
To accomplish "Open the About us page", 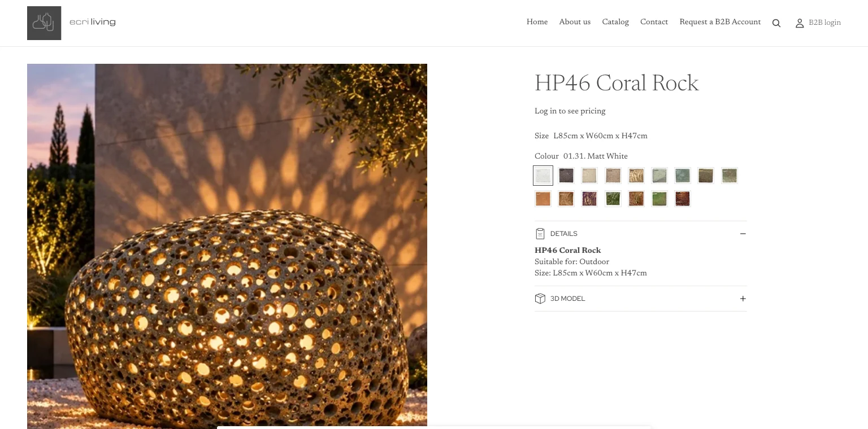I will tap(575, 22).
